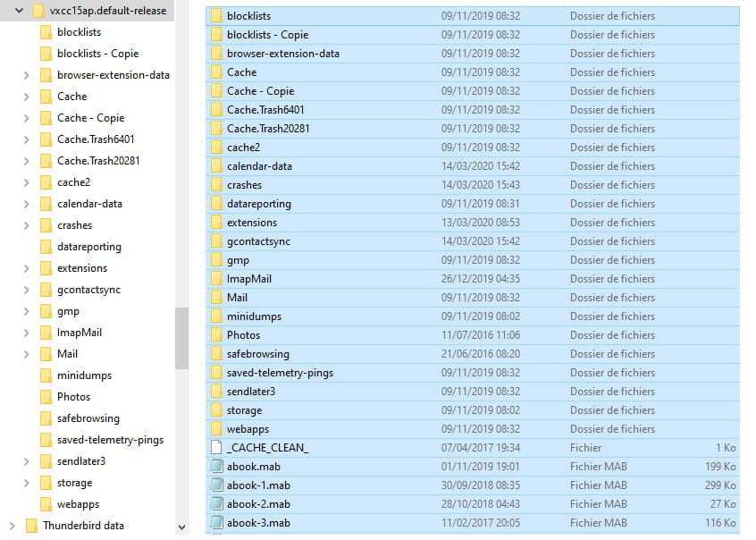Select saved-telemetry-pings in the tree
The width and height of the screenshot is (756, 540).
coord(111,440)
